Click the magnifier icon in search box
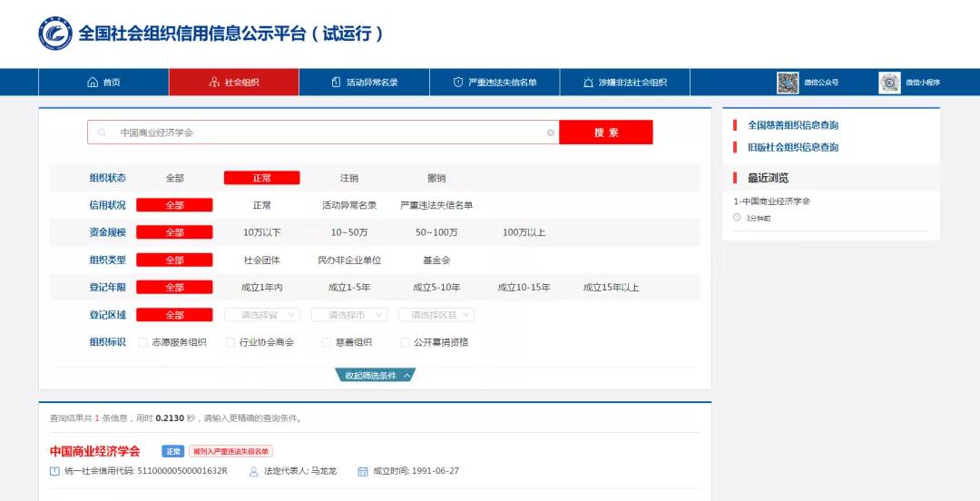Screen dimensions: 980x501 [x=102, y=133]
